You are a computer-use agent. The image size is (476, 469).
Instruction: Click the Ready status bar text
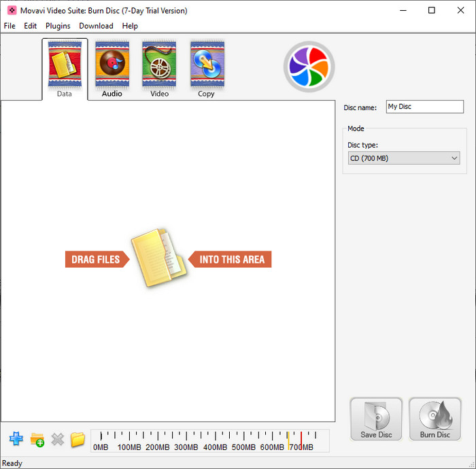pos(12,464)
